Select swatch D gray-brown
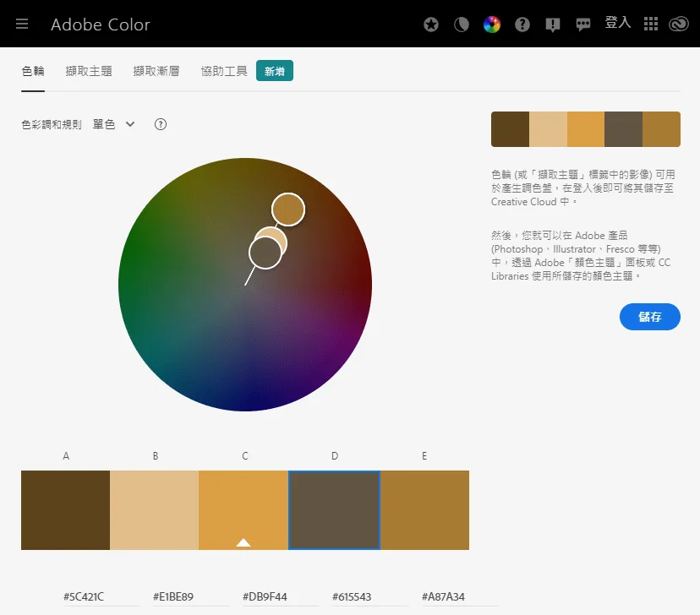 pyautogui.click(x=335, y=509)
